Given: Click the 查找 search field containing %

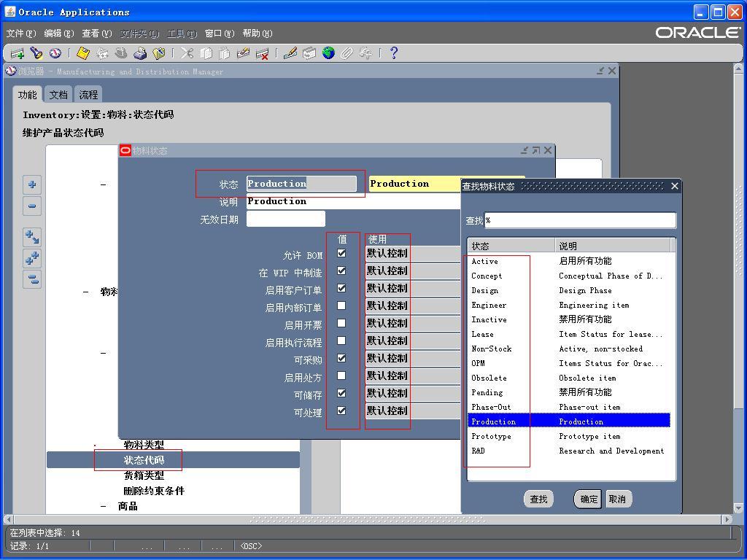Looking at the screenshot, I should (580, 220).
